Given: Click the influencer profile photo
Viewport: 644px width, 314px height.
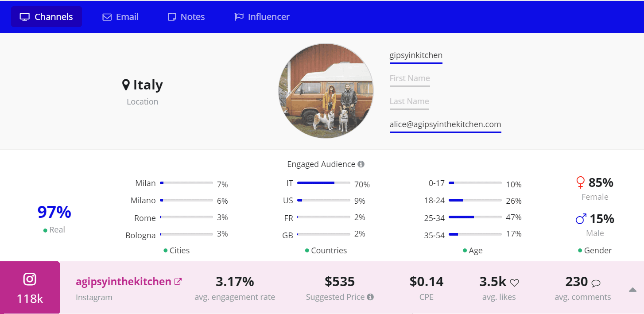Looking at the screenshot, I should coord(326,91).
